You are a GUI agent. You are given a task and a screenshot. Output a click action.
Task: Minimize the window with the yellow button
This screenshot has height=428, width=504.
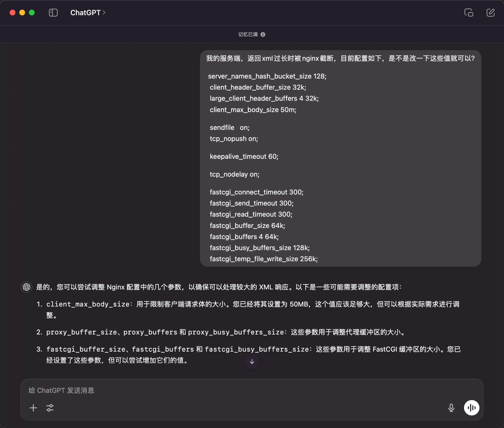click(22, 13)
